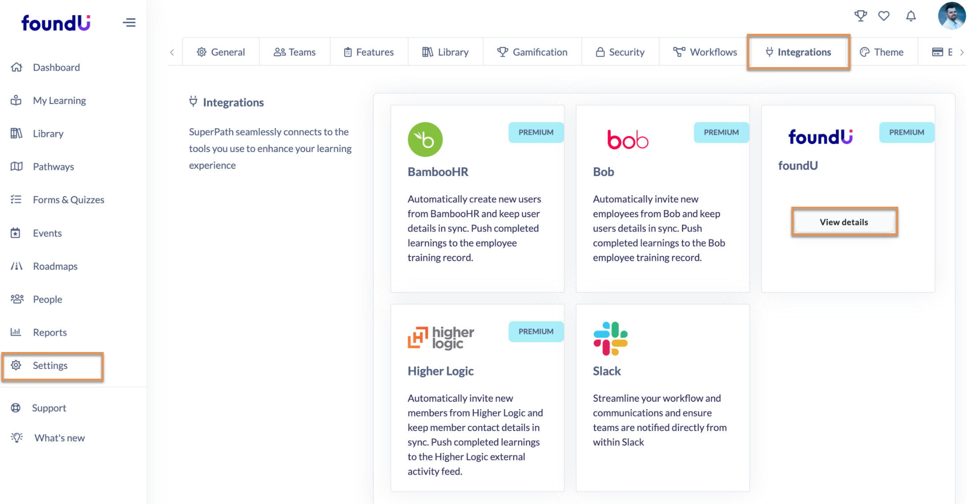Click the foundU logo in sidebar
This screenshot has height=504, width=980.
(x=56, y=23)
